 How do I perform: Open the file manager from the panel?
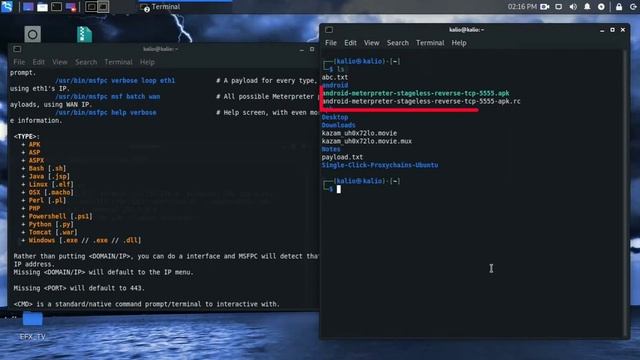coord(42,7)
